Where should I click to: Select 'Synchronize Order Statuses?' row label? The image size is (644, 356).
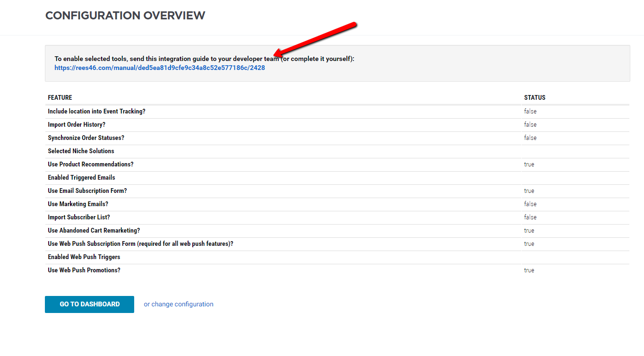coord(86,138)
